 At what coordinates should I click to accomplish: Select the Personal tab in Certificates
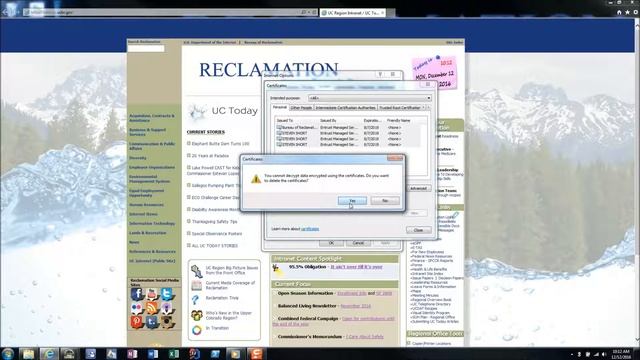280,107
